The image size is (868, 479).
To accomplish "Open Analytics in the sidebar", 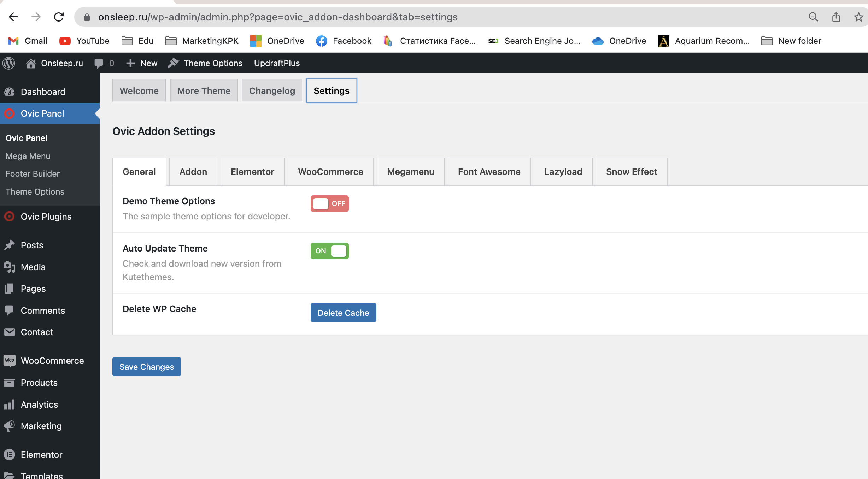I will pos(50,404).
